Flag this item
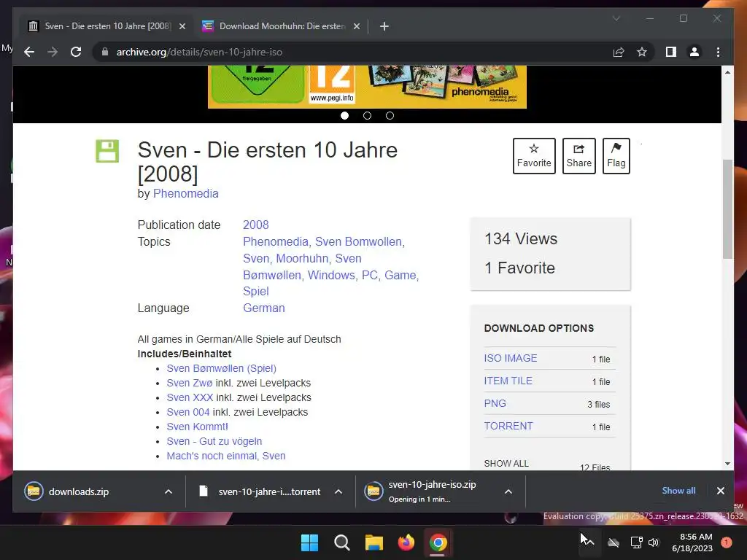This screenshot has height=560, width=747. click(x=616, y=156)
